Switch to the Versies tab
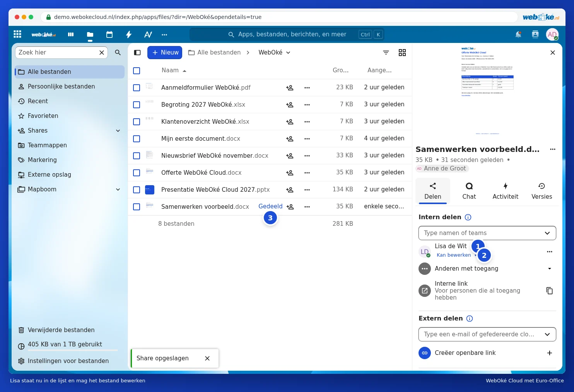Viewport: 574px width, 392px height. [x=542, y=191]
